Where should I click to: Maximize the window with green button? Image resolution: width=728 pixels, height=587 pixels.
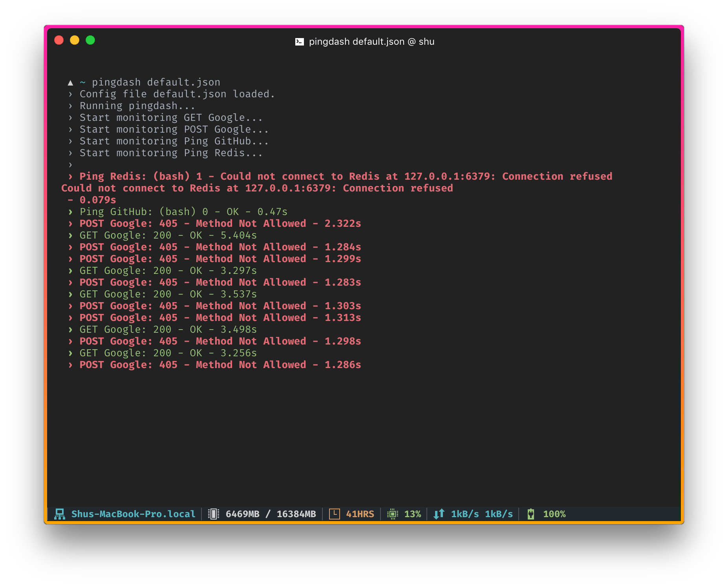tap(90, 40)
